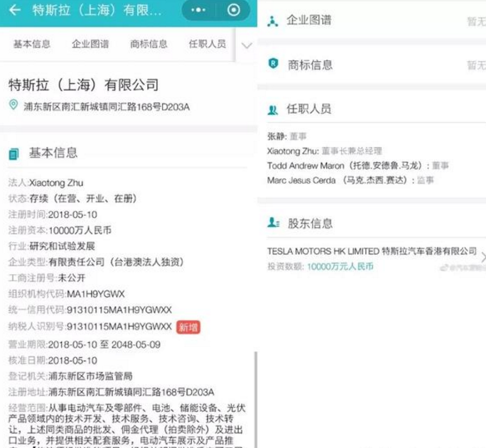486x448 pixels.
Task: Click the 商标信息 registered shield icon
Action: pyautogui.click(x=273, y=64)
